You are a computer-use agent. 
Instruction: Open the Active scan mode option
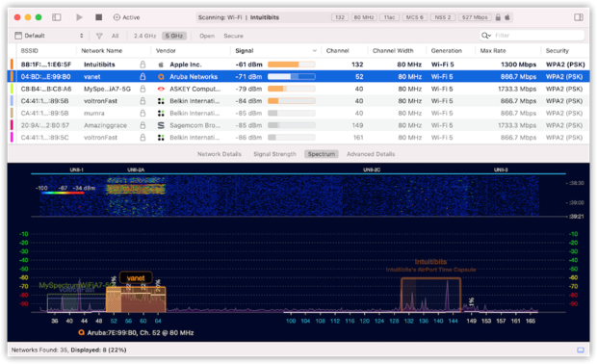tap(126, 17)
